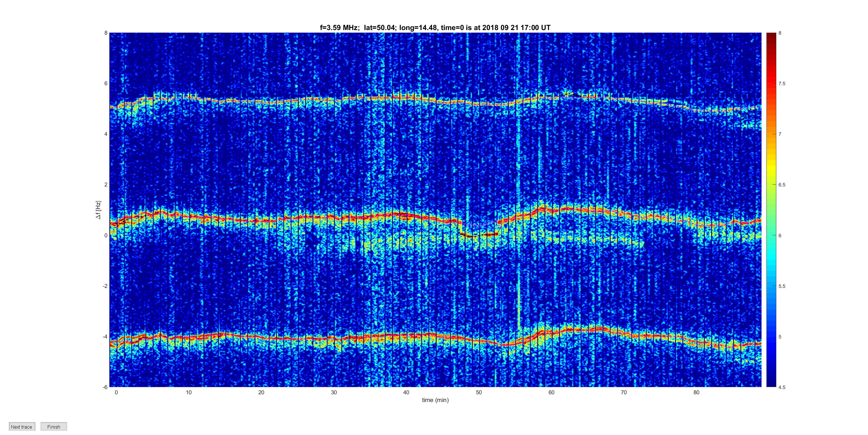Viewport: 868px width, 435px height.
Task: Click the colorbar tick label 5
Action: pos(780,337)
